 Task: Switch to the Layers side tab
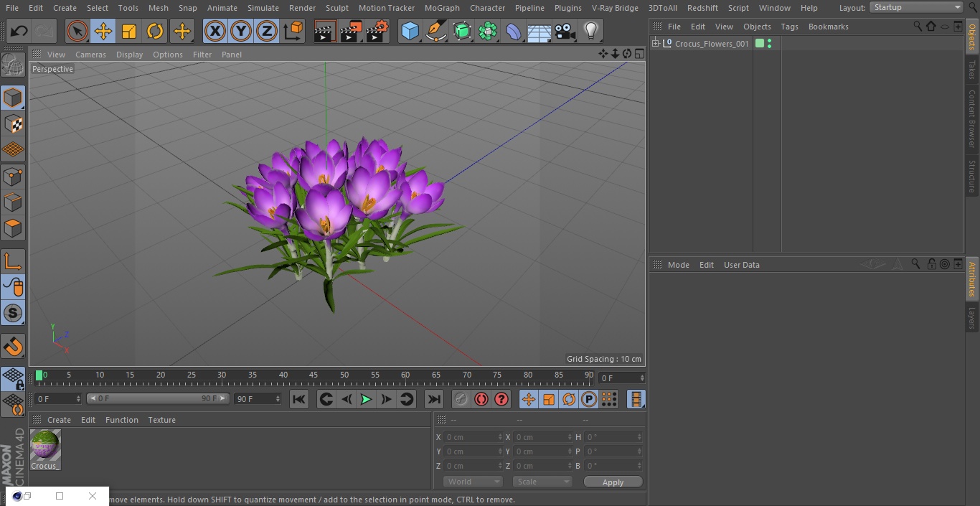click(972, 318)
